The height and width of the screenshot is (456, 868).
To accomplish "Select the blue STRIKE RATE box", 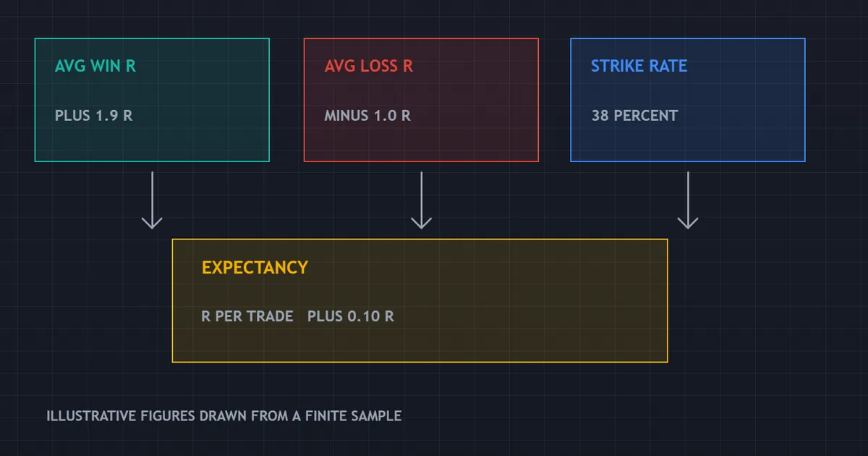I will (x=688, y=100).
